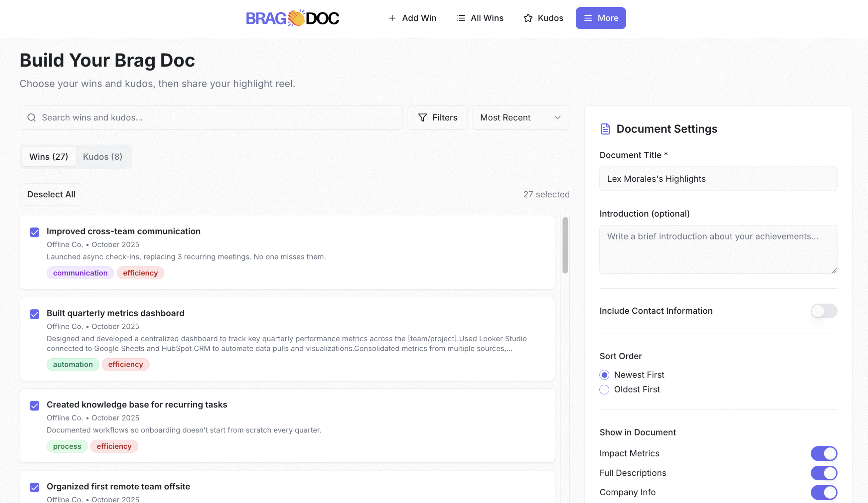Switch to the Kudos (8) tab
868x503 pixels.
[x=102, y=156]
